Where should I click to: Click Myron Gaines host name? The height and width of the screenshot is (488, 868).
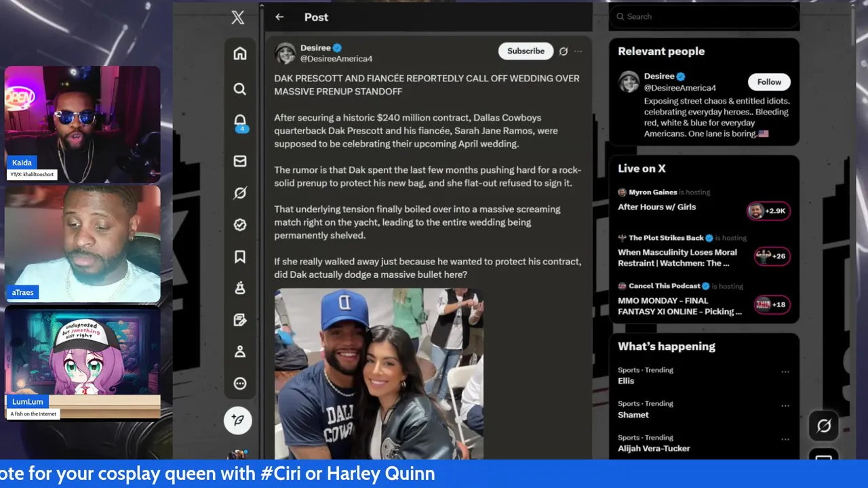point(652,192)
